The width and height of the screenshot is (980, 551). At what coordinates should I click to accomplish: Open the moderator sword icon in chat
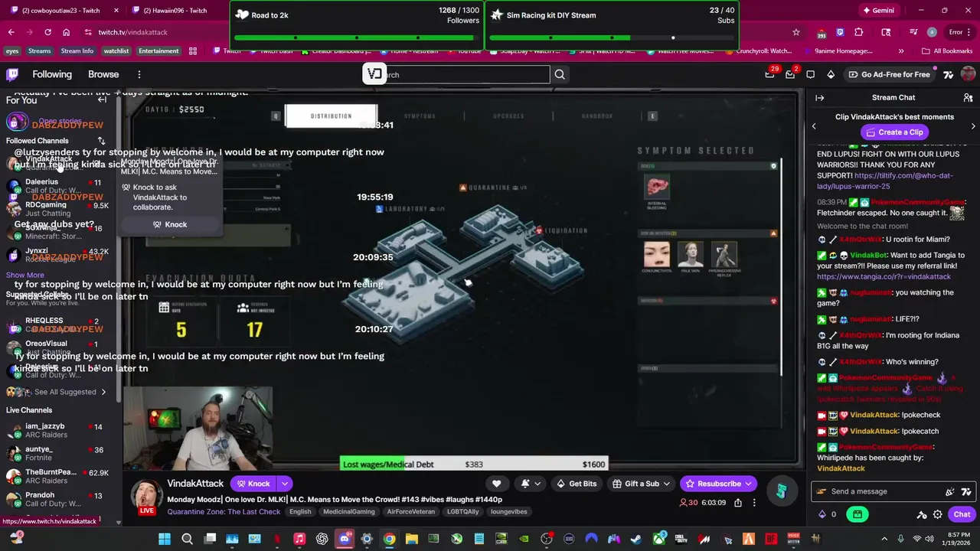coord(922,515)
